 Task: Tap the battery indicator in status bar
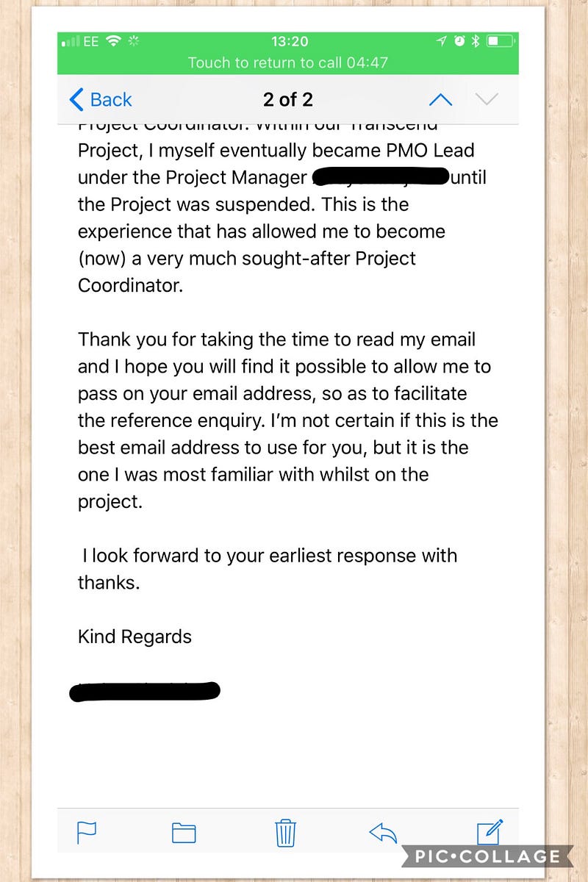pos(501,41)
